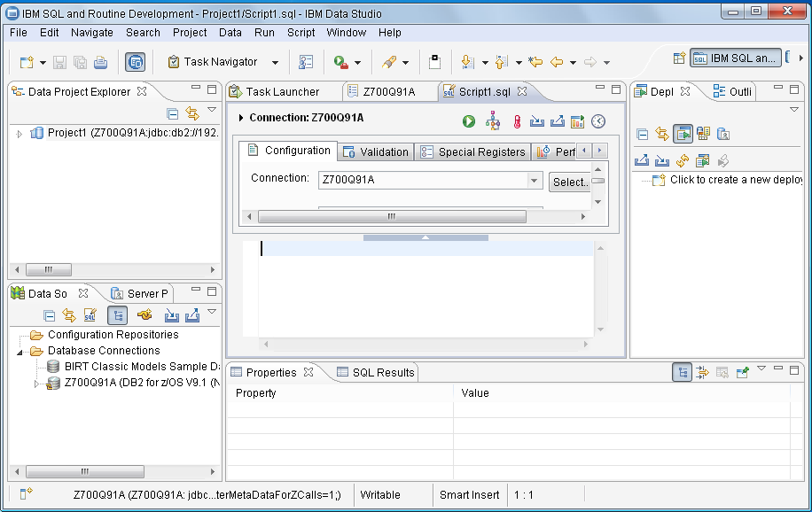Click inside the SQL editor text area
This screenshot has width=812, height=512.
[x=426, y=292]
